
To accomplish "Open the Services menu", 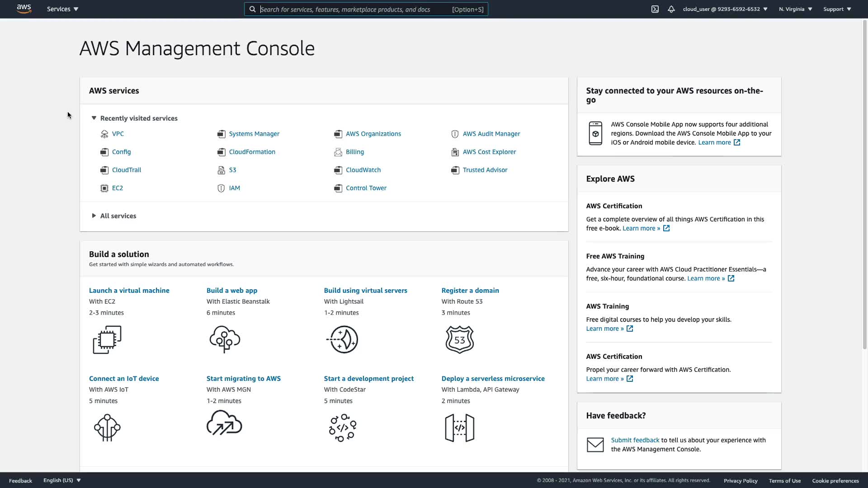I will (x=62, y=9).
